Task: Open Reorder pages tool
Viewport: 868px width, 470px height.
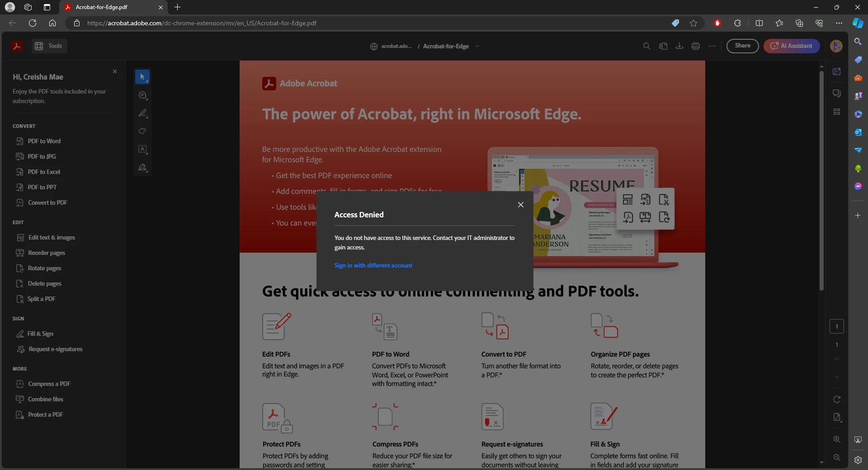Action: [40, 253]
